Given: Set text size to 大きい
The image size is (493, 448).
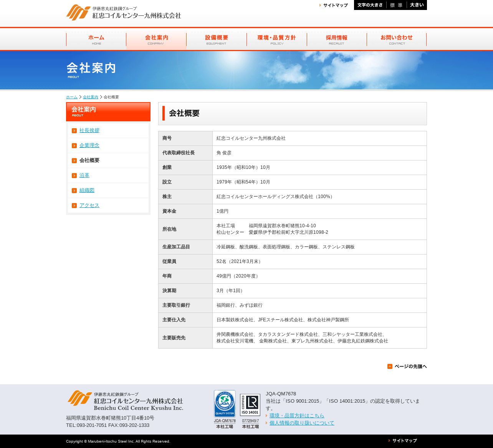Looking at the screenshot, I should coord(417,5).
